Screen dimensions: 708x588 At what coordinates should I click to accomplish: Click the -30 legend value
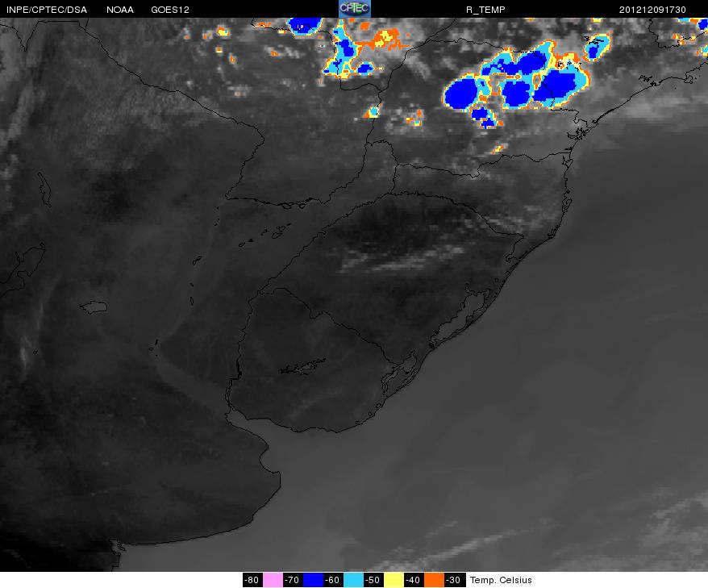(x=454, y=580)
